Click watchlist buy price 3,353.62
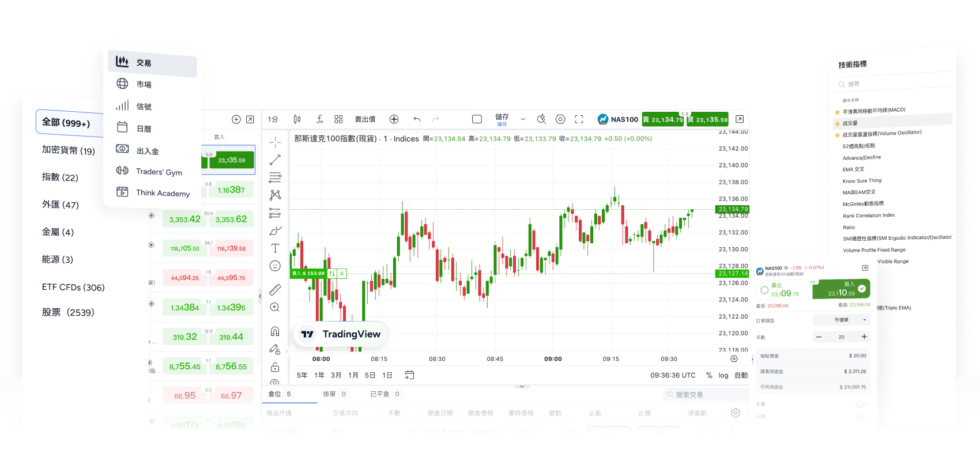 coord(231,219)
